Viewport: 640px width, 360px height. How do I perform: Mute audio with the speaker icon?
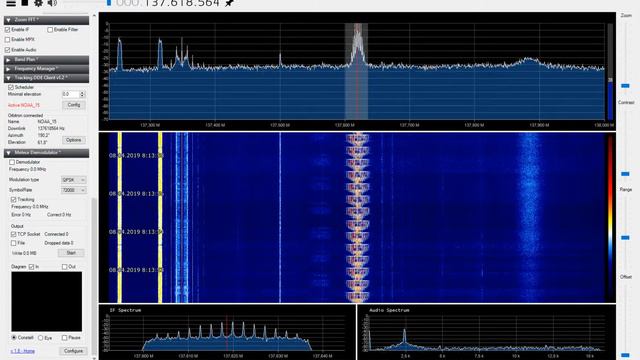tap(52, 3)
